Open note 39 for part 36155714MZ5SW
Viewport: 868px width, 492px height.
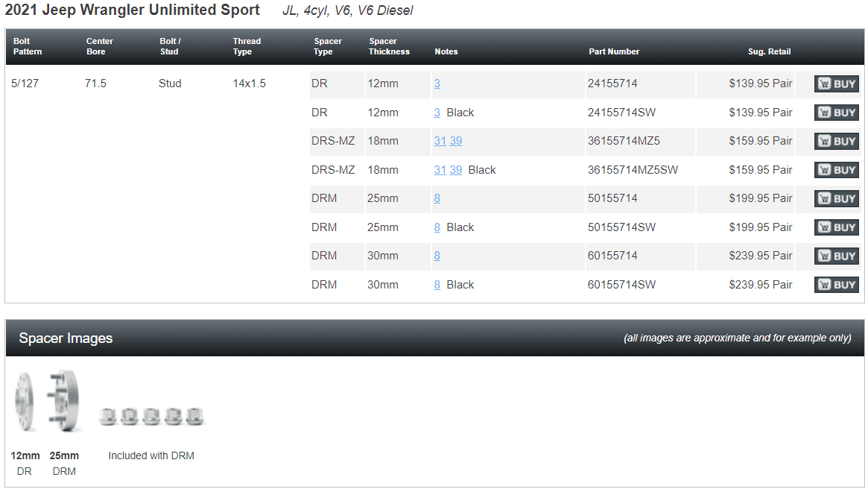click(x=455, y=170)
